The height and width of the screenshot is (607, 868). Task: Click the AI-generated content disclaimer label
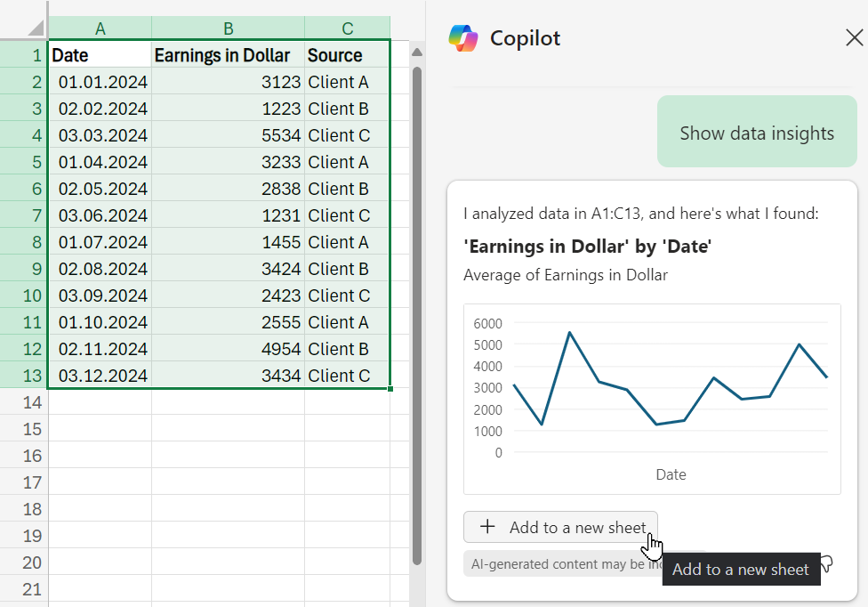pos(564,563)
